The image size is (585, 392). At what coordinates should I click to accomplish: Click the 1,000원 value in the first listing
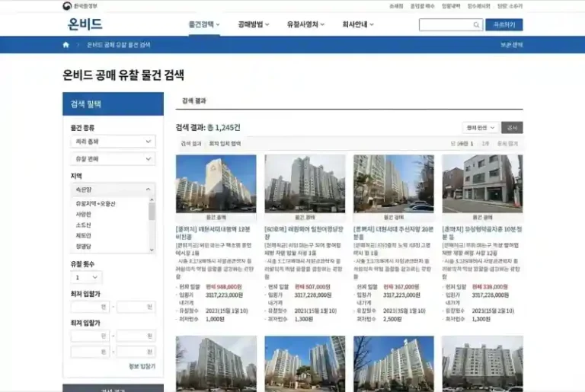[215, 319]
